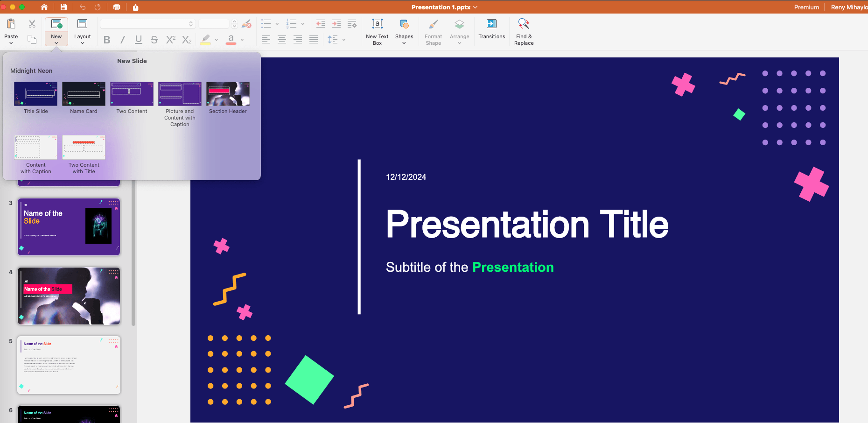Choose the Title Slide layout

[x=35, y=94]
